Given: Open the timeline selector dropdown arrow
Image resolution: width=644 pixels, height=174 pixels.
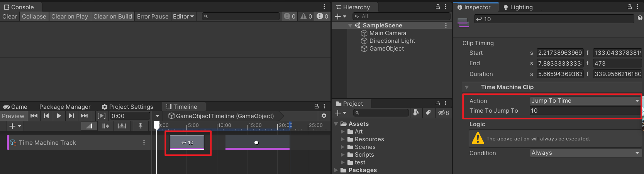Looking at the screenshot, I should 157,116.
